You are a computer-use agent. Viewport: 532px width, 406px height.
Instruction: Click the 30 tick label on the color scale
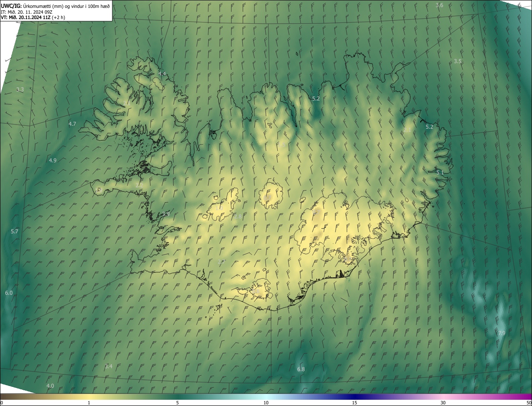click(443, 403)
